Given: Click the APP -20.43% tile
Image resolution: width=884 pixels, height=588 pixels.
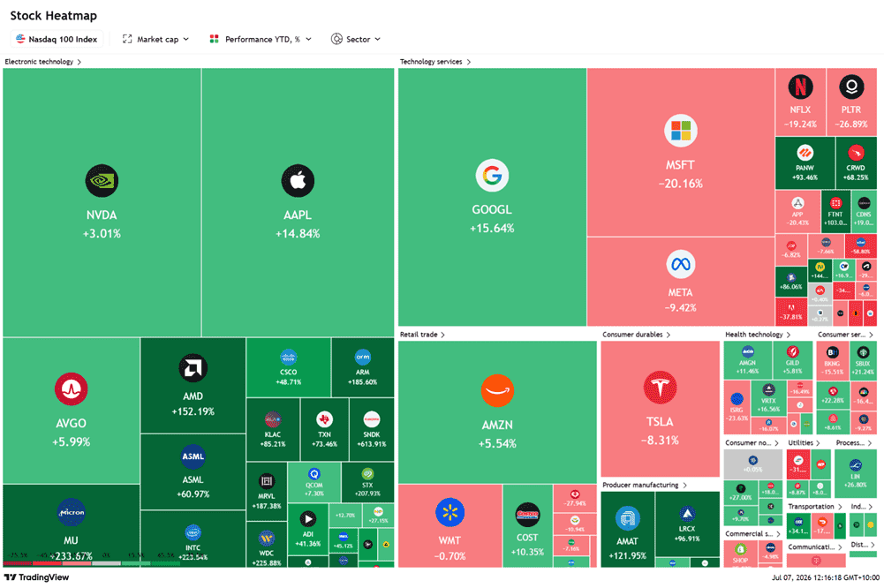Looking at the screenshot, I should tap(797, 211).
